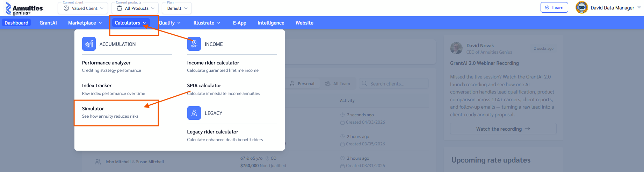Click the Activity column header
Screen dimensions: 644x172
(x=347, y=101)
